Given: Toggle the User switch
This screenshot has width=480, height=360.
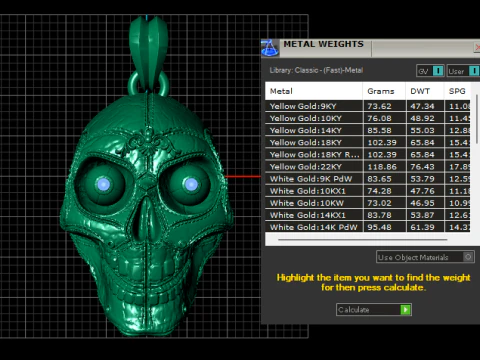Looking at the screenshot, I should click(x=474, y=71).
